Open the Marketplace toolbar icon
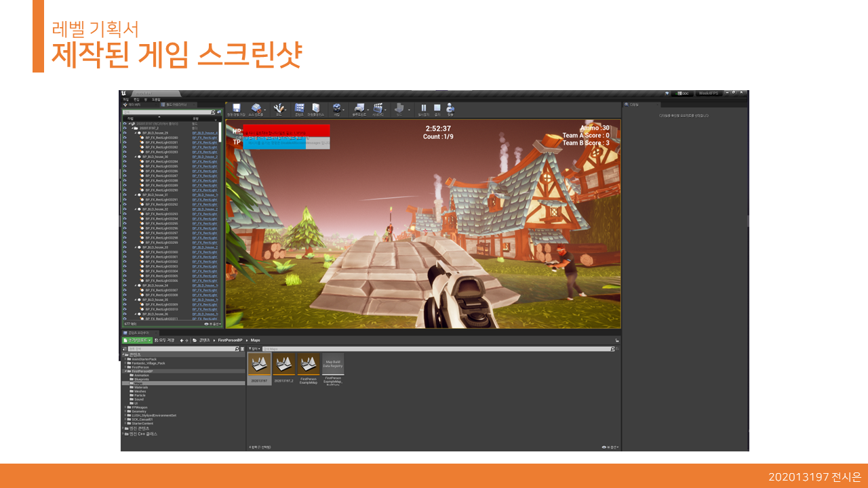Image resolution: width=868 pixels, height=488 pixels. 316,108
